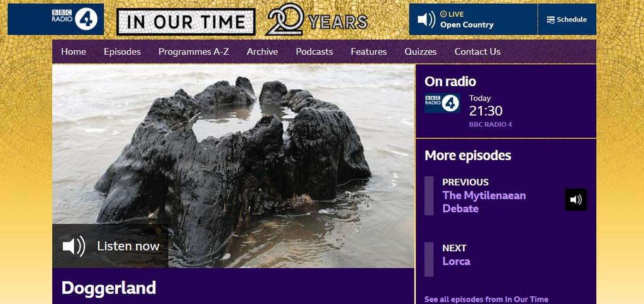644x304 pixels.
Task: Click the NEXT label above Lorca
Action: (x=454, y=248)
